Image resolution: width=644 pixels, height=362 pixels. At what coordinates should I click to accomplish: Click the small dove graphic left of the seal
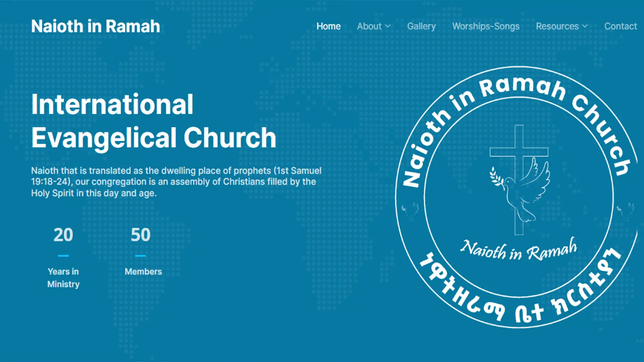point(411,209)
